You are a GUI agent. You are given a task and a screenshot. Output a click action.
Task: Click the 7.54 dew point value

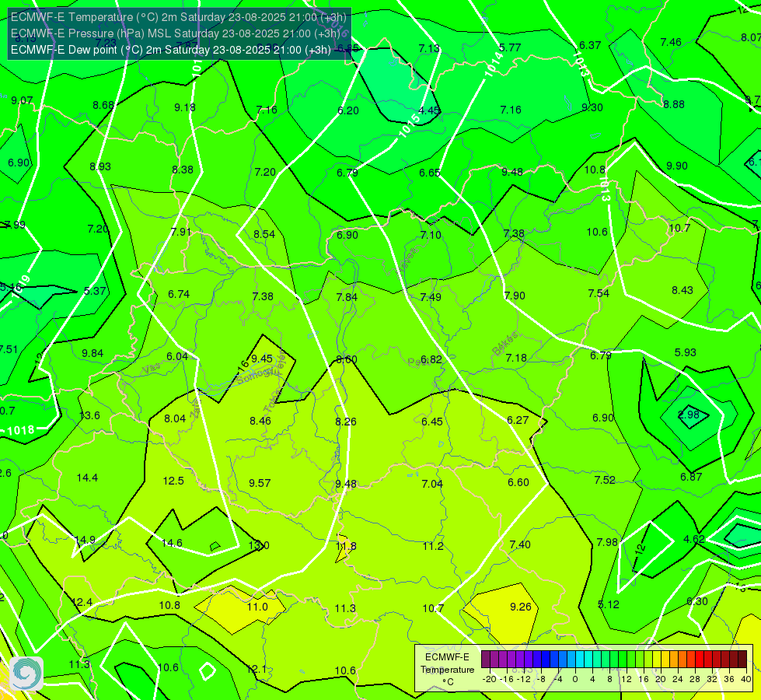point(599,293)
